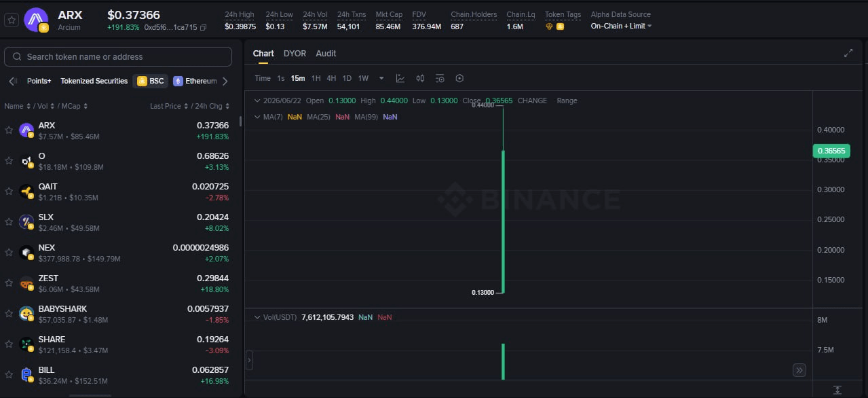
Task: Show more chain filters to the right
Action: click(225, 81)
